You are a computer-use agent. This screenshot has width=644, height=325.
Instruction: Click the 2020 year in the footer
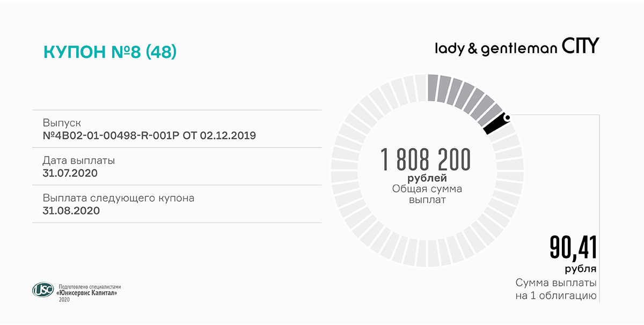[x=64, y=299]
